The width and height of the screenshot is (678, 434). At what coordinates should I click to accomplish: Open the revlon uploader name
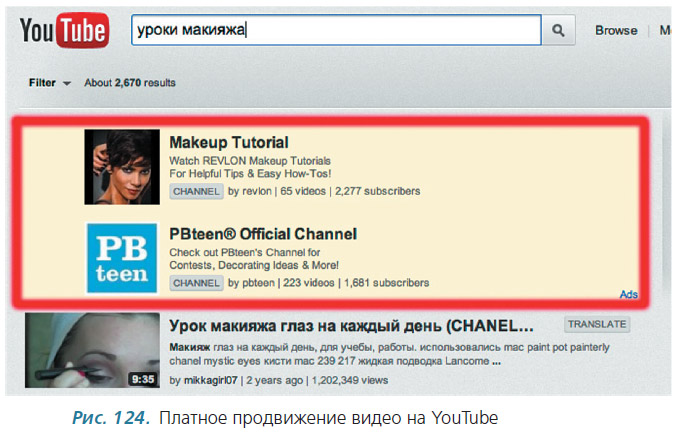click(257, 191)
